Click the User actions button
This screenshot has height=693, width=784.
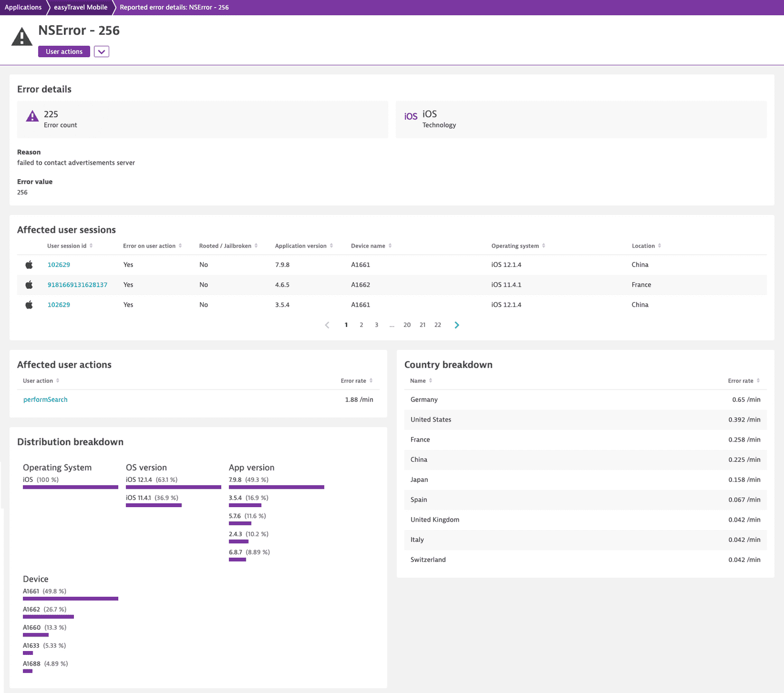tap(63, 51)
